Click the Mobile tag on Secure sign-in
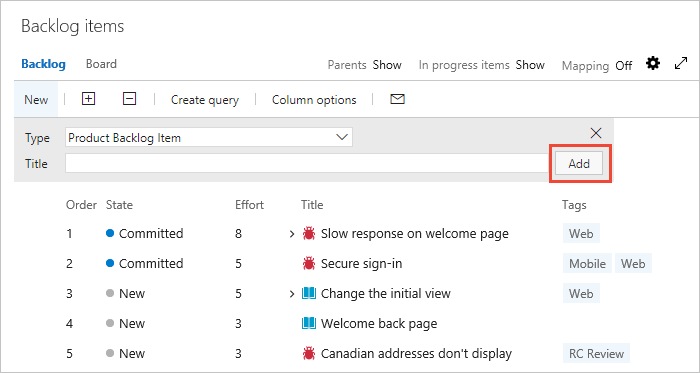The height and width of the screenshot is (373, 700). coord(587,263)
